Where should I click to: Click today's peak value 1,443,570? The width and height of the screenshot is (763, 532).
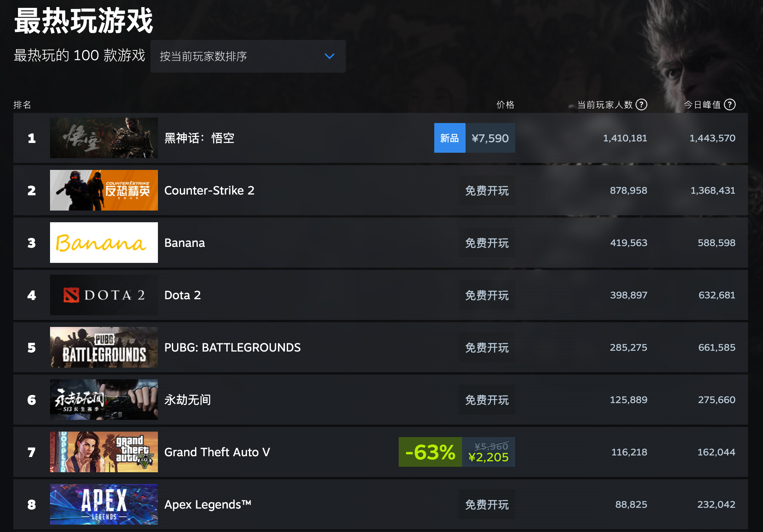pos(712,138)
